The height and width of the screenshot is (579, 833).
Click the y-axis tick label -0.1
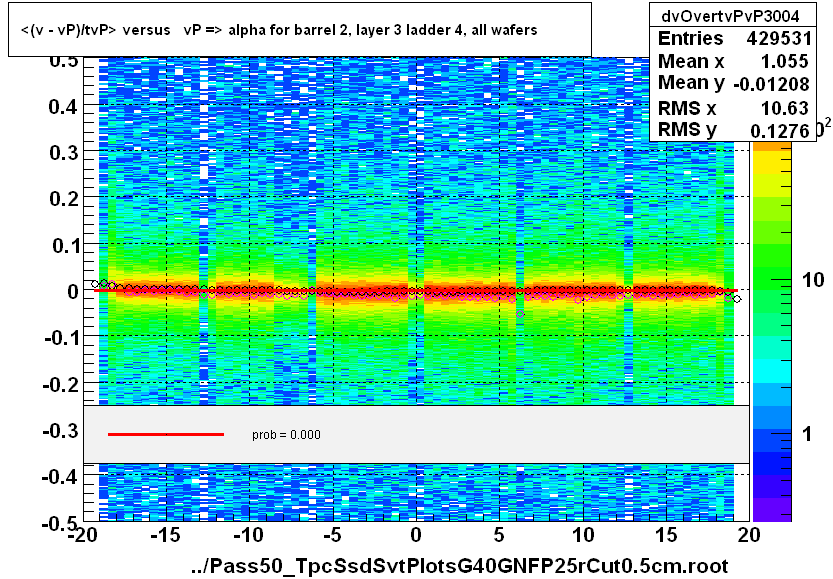tap(61, 338)
